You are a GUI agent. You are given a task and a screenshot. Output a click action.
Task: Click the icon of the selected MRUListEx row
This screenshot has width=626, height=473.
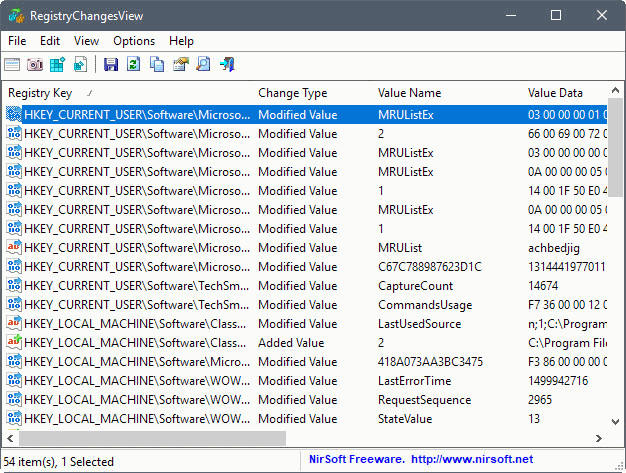pos(14,115)
